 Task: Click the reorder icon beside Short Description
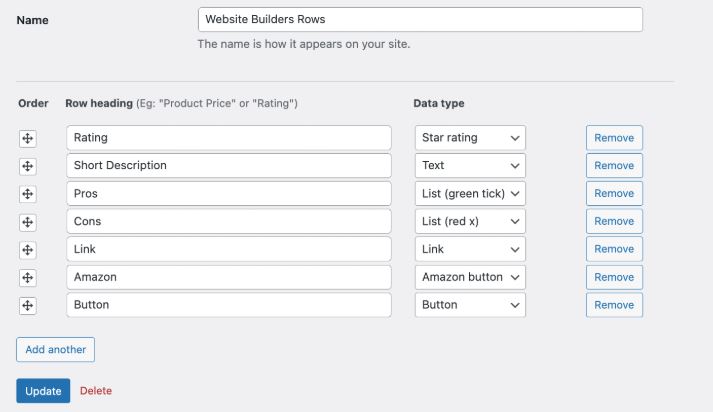pyautogui.click(x=28, y=166)
